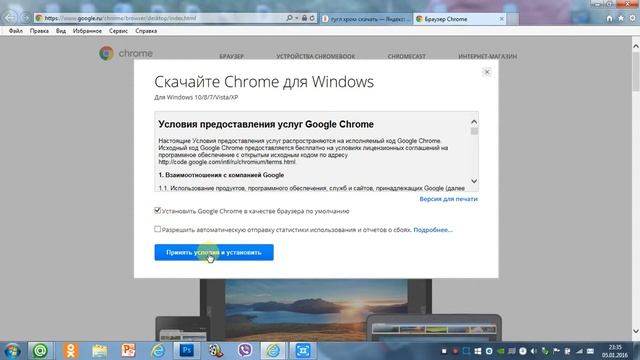Open Viber from the taskbar
640x360 pixels.
point(244,351)
